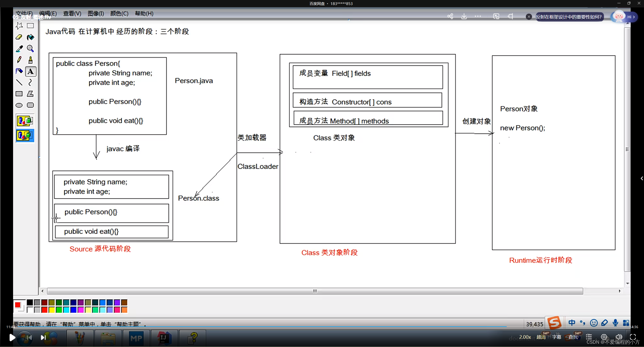Image resolution: width=644 pixels, height=347 pixels.
Task: Click the 查找 search feature
Action: pos(573,337)
